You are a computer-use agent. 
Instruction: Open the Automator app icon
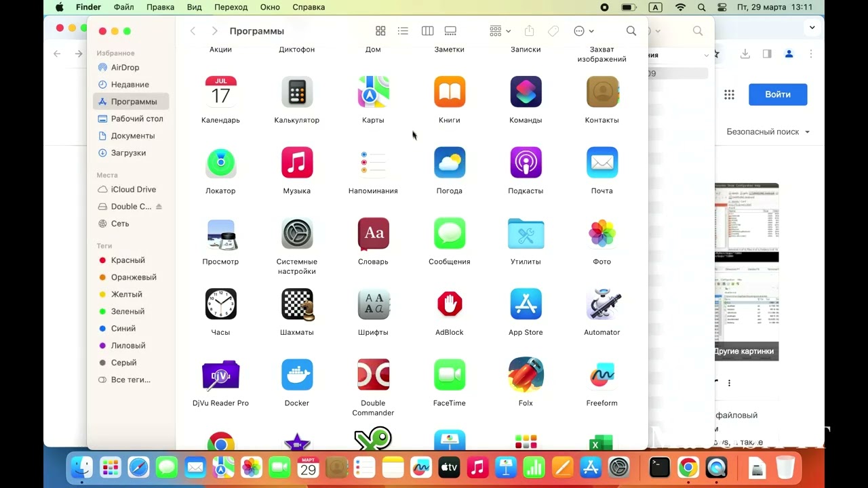tap(602, 304)
